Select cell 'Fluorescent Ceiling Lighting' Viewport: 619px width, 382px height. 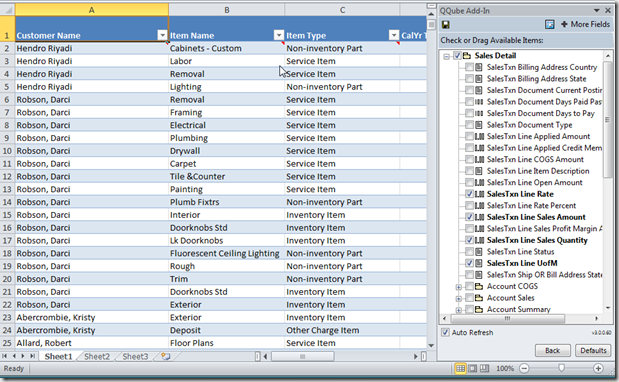click(x=227, y=253)
